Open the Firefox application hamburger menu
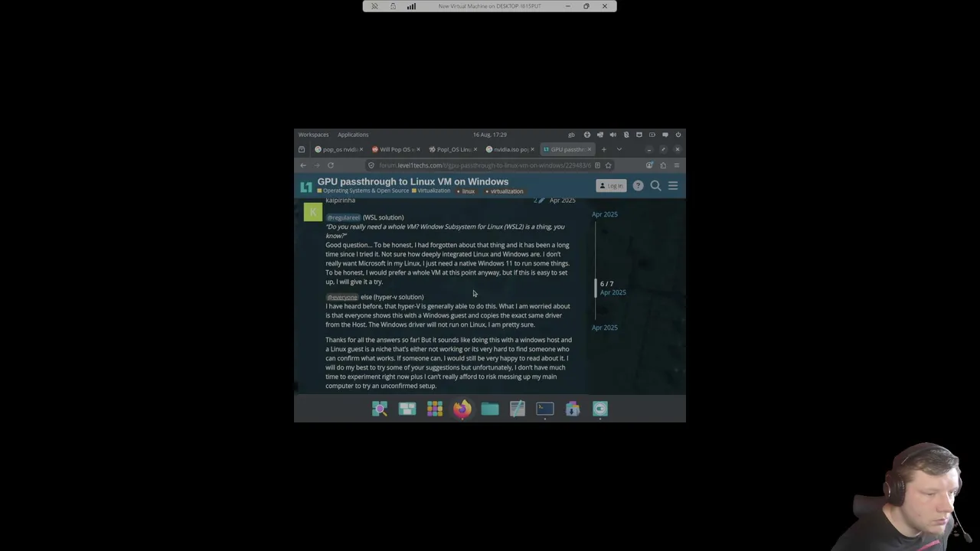 [x=677, y=165]
